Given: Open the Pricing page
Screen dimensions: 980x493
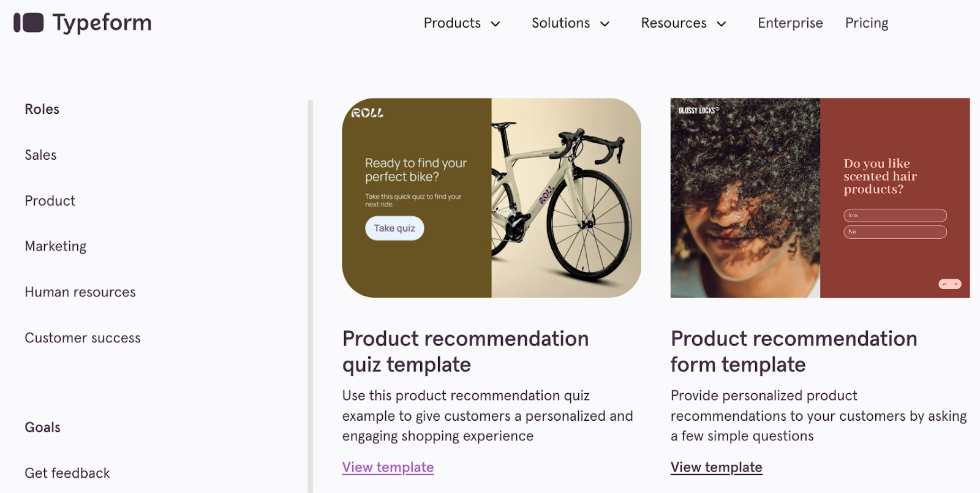Looking at the screenshot, I should (866, 23).
